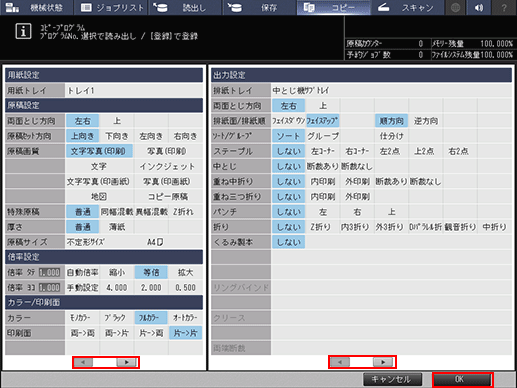Page left in the left settings panel

click(x=83, y=362)
